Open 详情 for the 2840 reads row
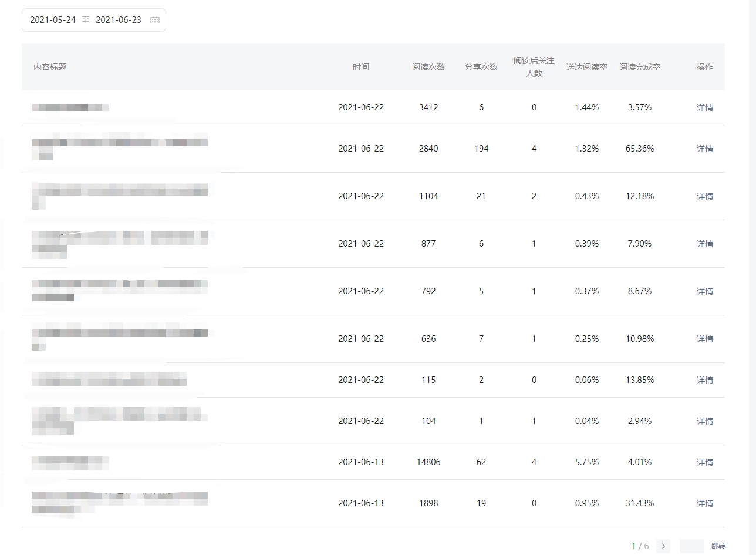The width and height of the screenshot is (756, 555). pyautogui.click(x=705, y=149)
